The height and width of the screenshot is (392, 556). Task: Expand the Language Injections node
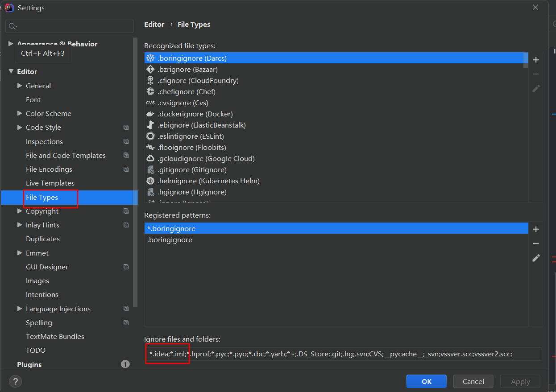20,309
